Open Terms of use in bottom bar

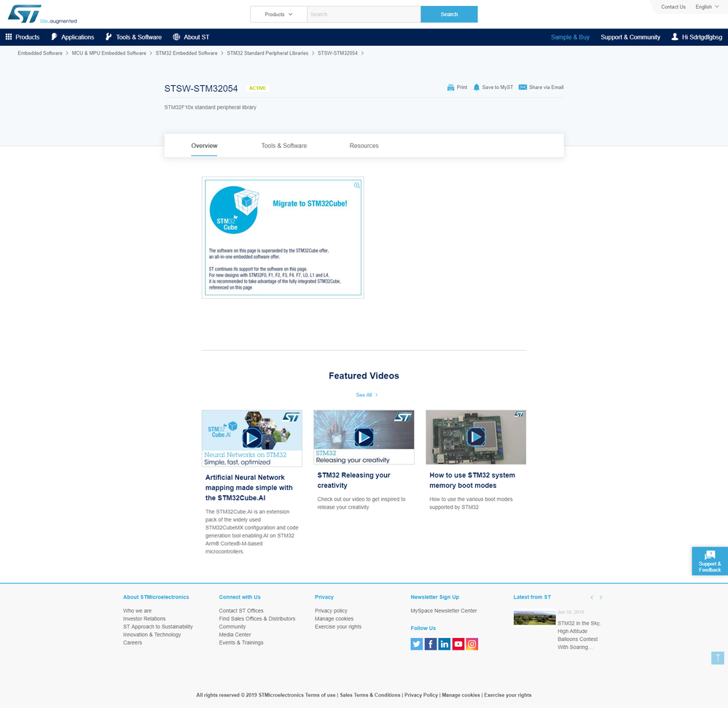pos(320,696)
